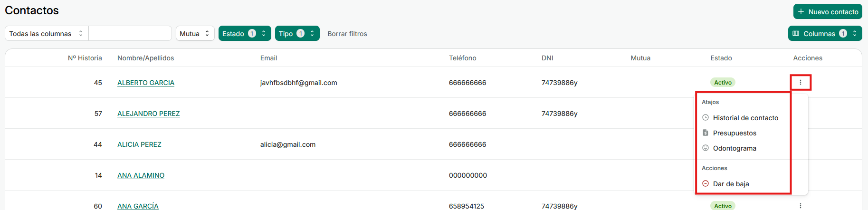Click Borrar filtros to clear filters

click(347, 34)
